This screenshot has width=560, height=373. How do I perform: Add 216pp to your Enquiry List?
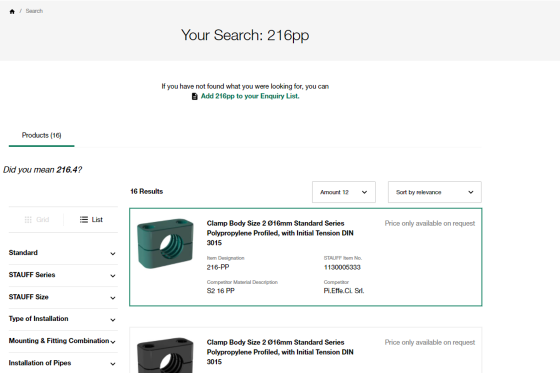250,96
